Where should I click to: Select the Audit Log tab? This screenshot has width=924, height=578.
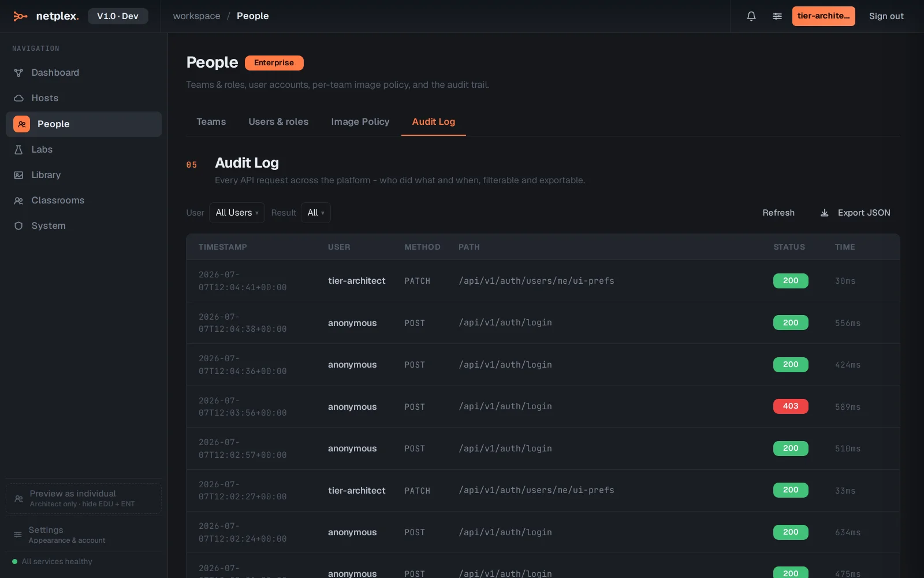434,122
